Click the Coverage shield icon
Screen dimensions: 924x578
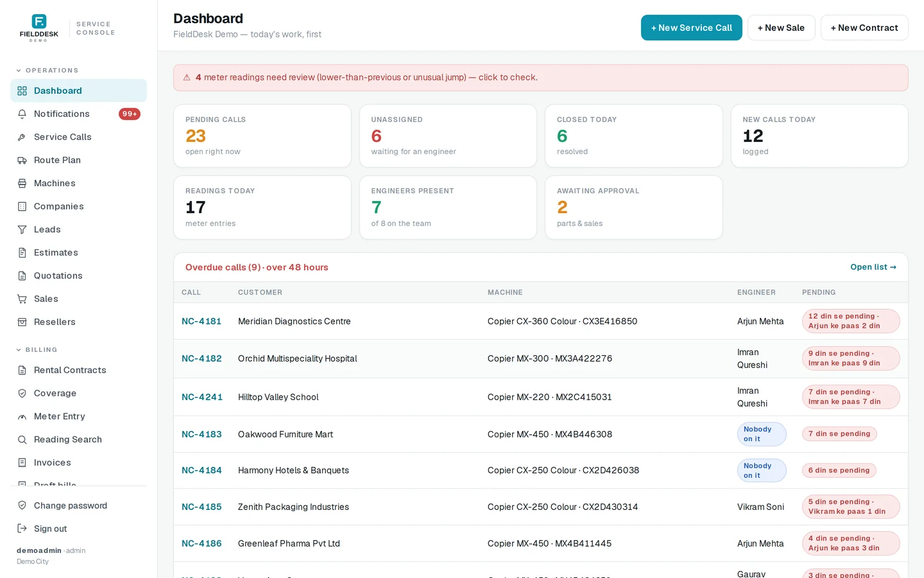coord(22,393)
